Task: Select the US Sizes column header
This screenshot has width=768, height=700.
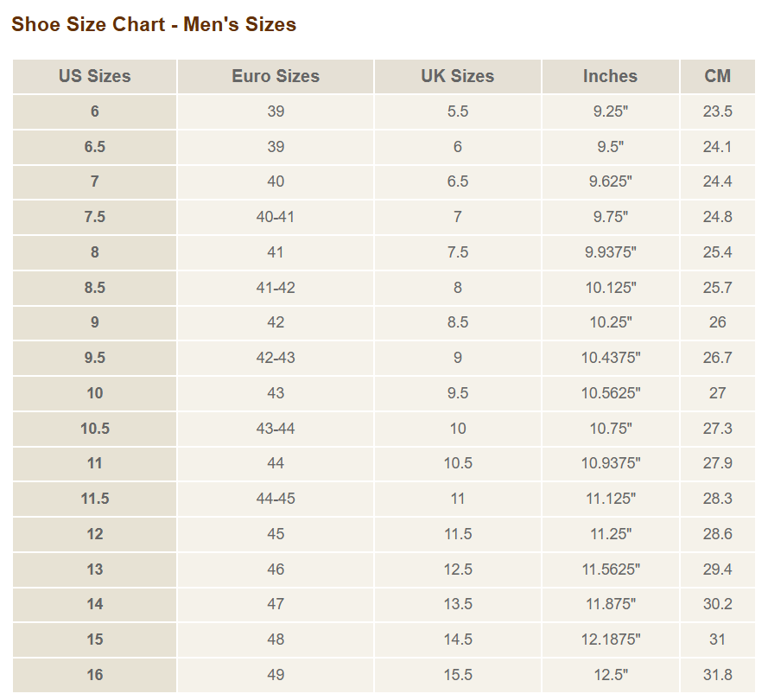Action: 95,76
